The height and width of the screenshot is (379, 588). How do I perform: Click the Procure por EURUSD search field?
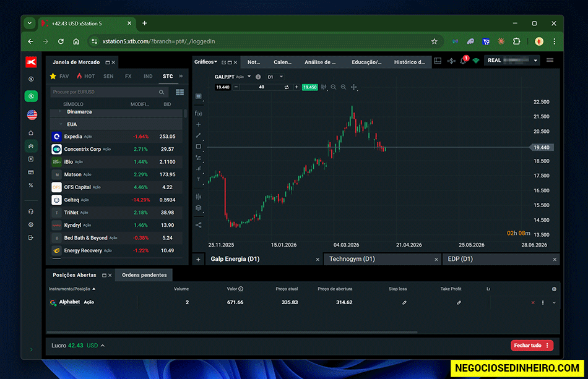coord(104,92)
